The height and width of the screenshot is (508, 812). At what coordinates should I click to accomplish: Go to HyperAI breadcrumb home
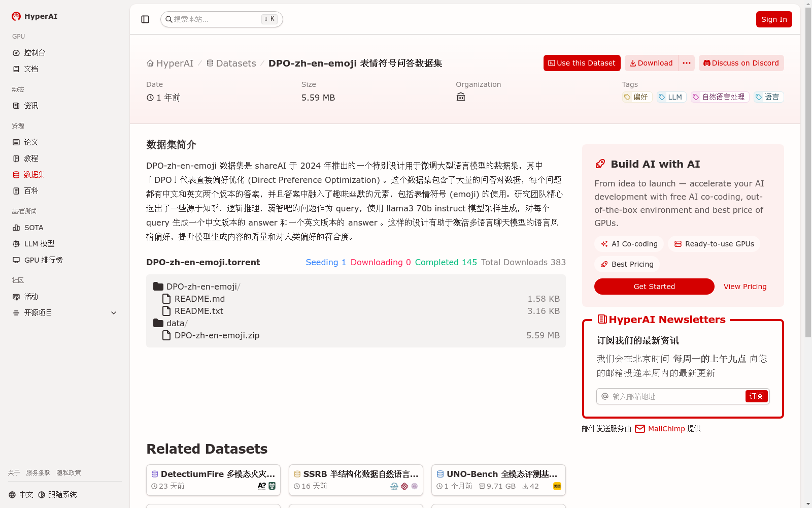coord(170,63)
